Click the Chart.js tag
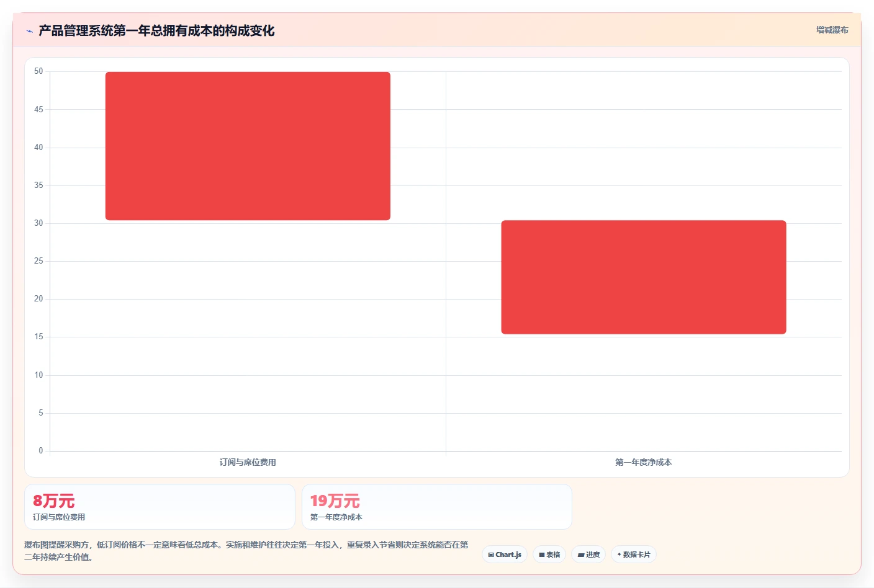Viewport: 874px width, 588px height. [505, 555]
